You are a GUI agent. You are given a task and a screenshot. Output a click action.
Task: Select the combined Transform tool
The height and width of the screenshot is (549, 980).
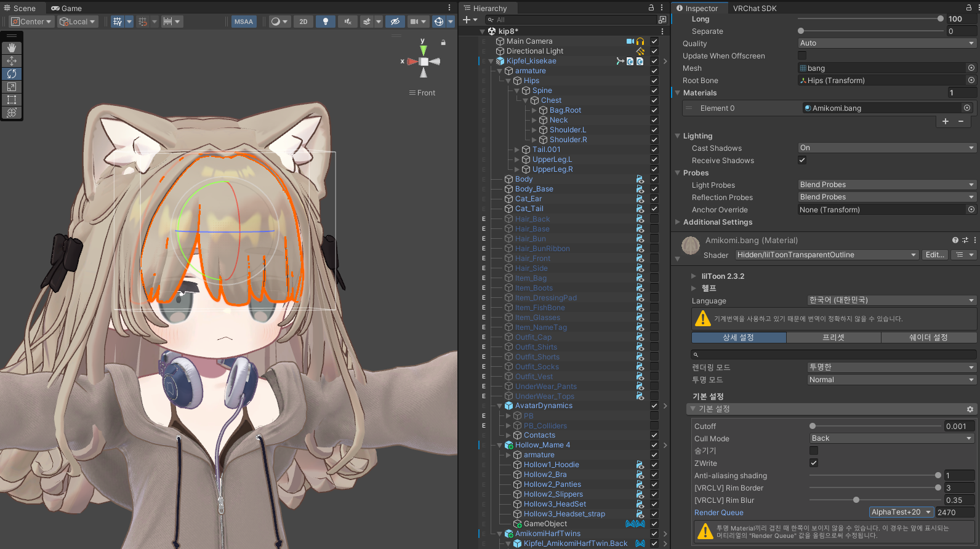click(12, 113)
